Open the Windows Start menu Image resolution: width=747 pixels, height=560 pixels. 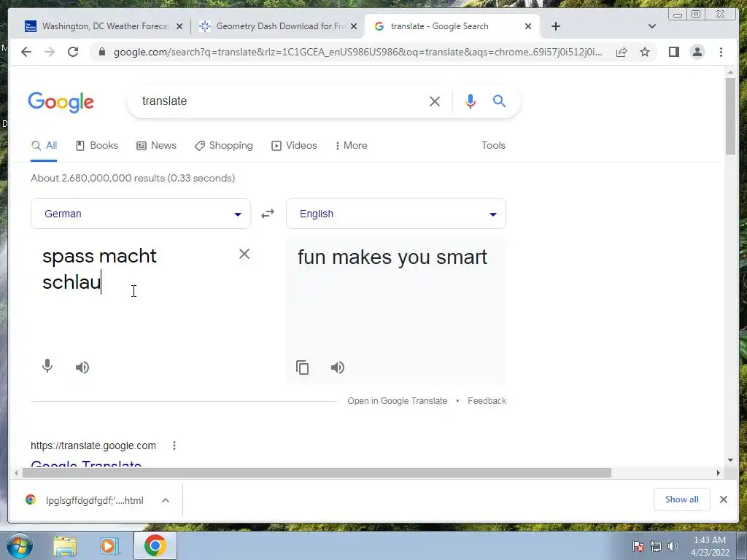tap(20, 545)
